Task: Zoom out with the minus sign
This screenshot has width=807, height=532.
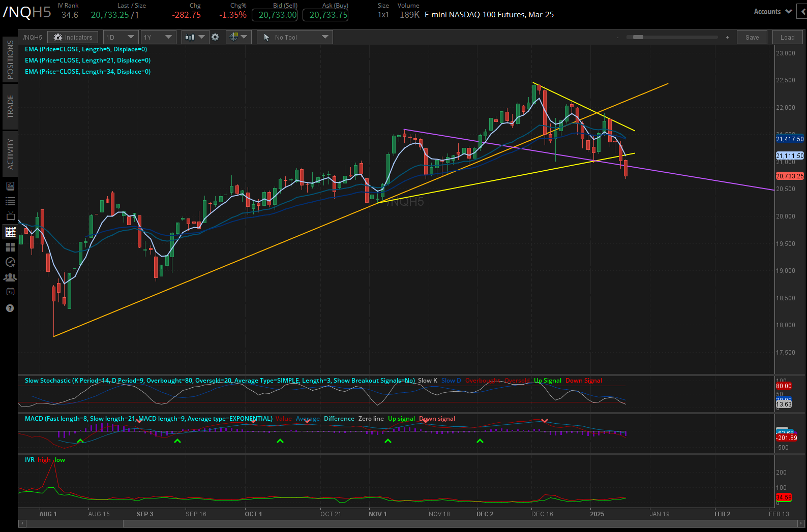Action: tap(618, 38)
